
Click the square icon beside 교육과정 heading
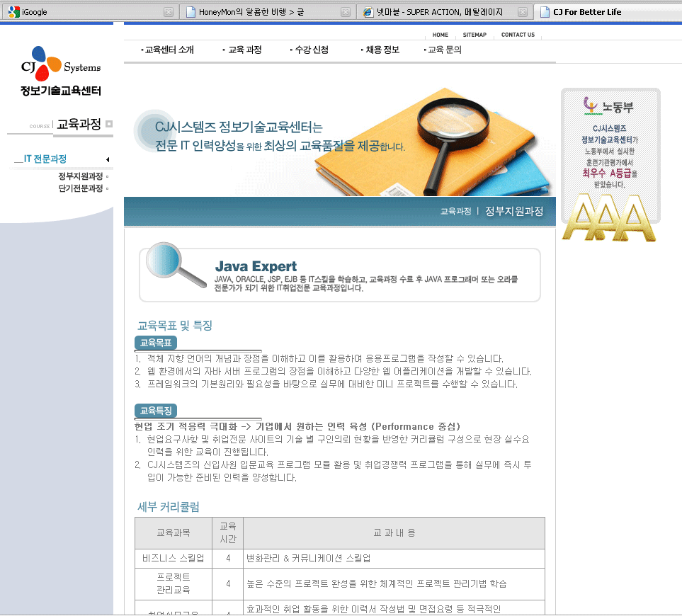pos(109,124)
